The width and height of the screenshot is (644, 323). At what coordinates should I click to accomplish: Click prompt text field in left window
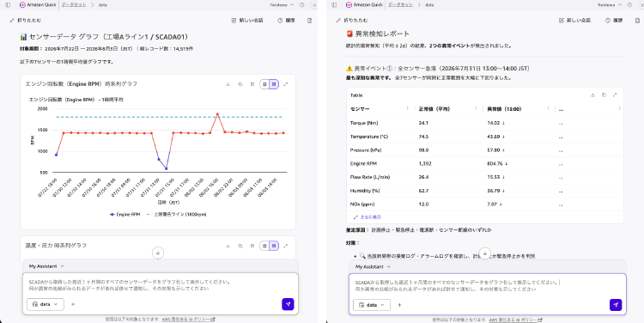(x=161, y=285)
